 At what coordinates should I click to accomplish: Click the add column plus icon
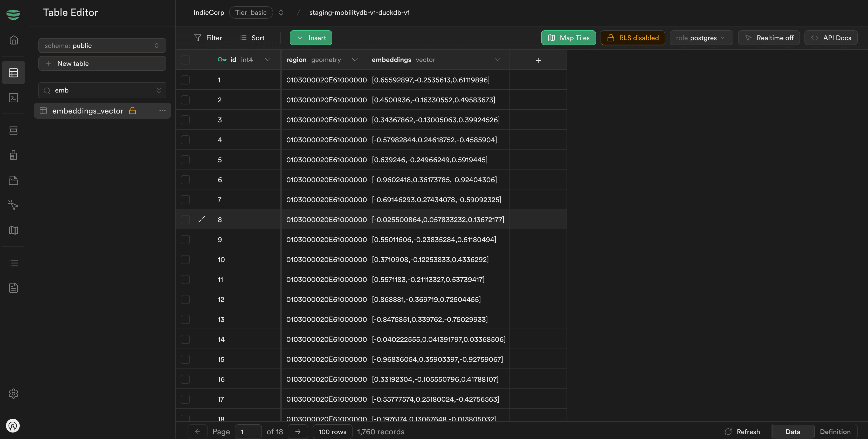538,60
